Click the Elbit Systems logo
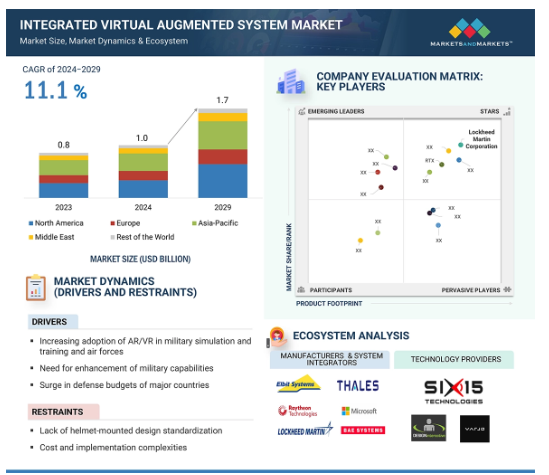Screen dimensions: 549x475 pos(298,384)
